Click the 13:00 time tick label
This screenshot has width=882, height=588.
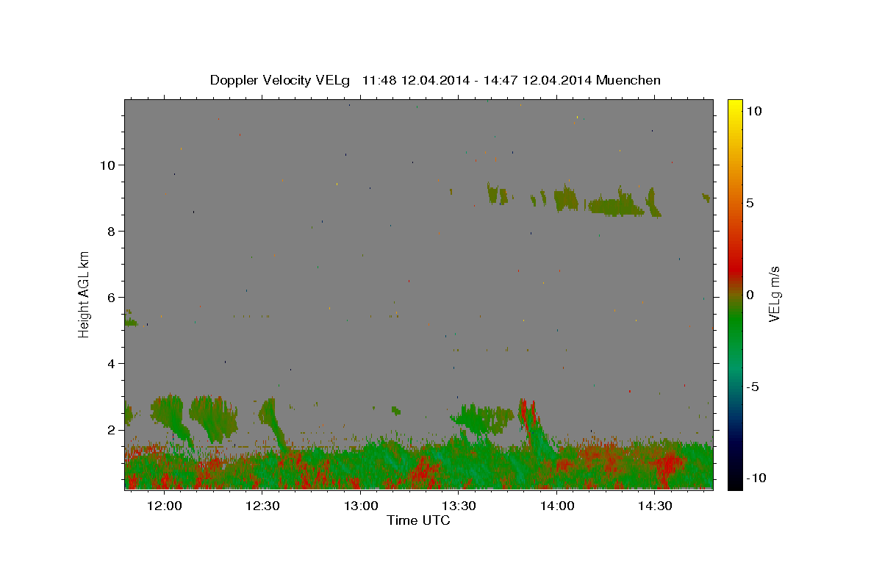(360, 506)
